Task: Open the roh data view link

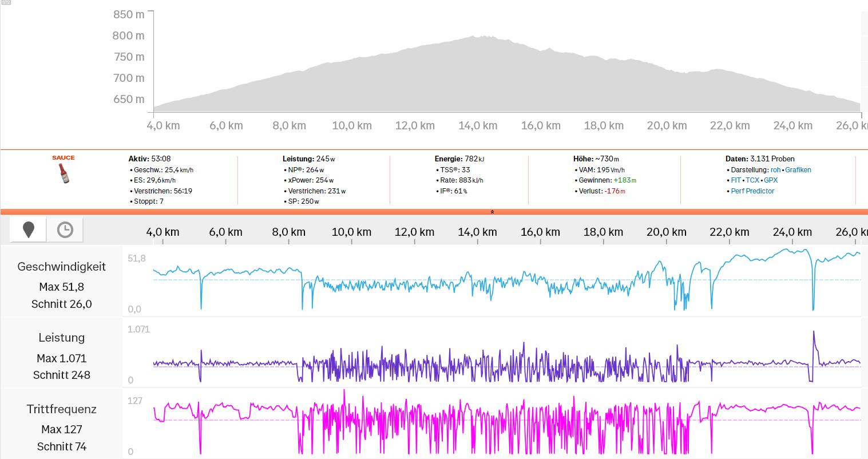Action: coord(776,170)
